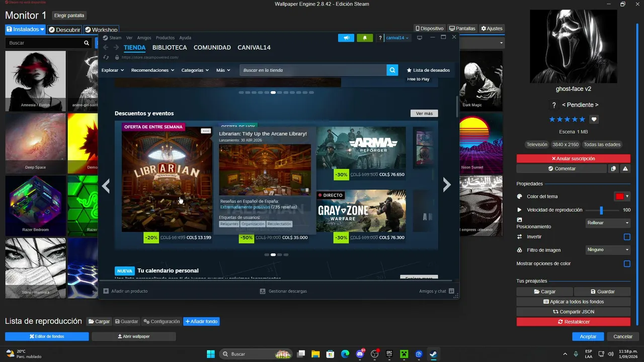
Task: Open the Editor de fondos
Action: click(47, 336)
